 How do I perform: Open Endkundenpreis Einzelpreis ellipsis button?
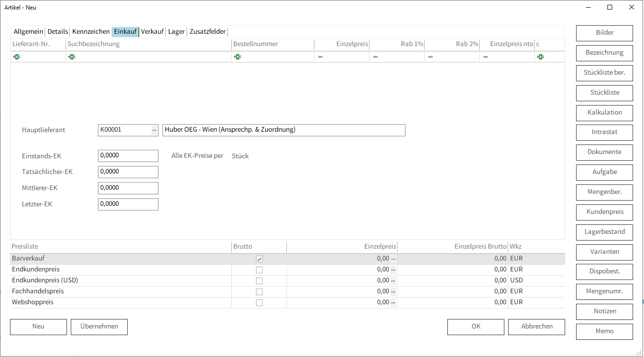tap(393, 270)
